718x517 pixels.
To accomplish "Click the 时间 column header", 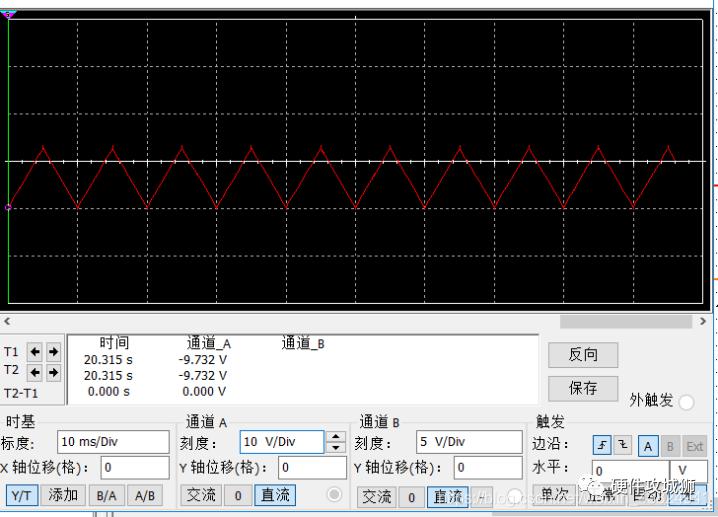I will [114, 343].
